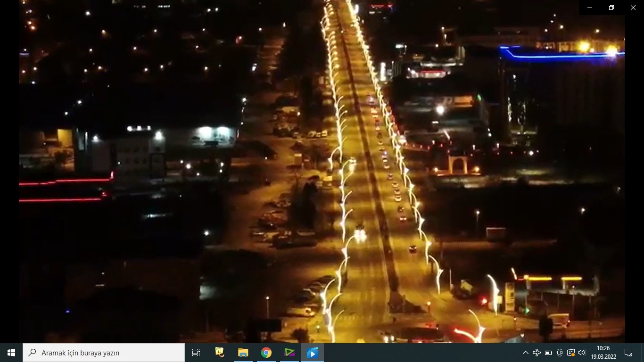
Task: Switch to the Films & TV player
Action: (313, 352)
